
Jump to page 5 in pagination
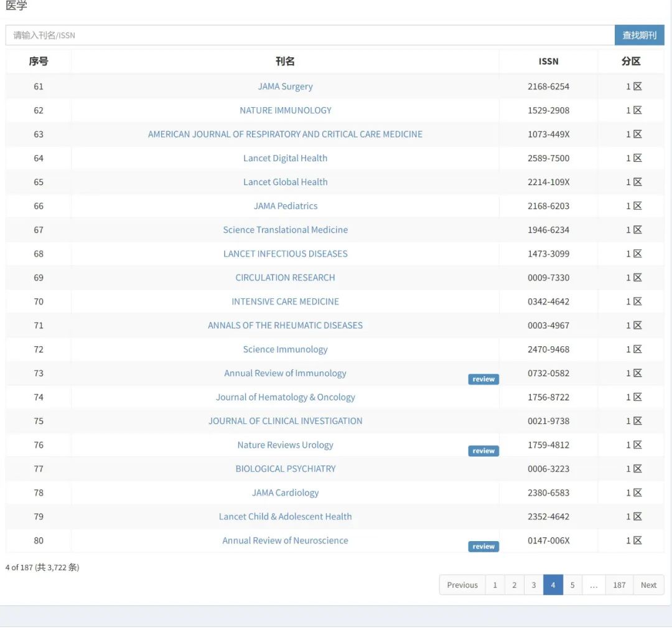[572, 585]
